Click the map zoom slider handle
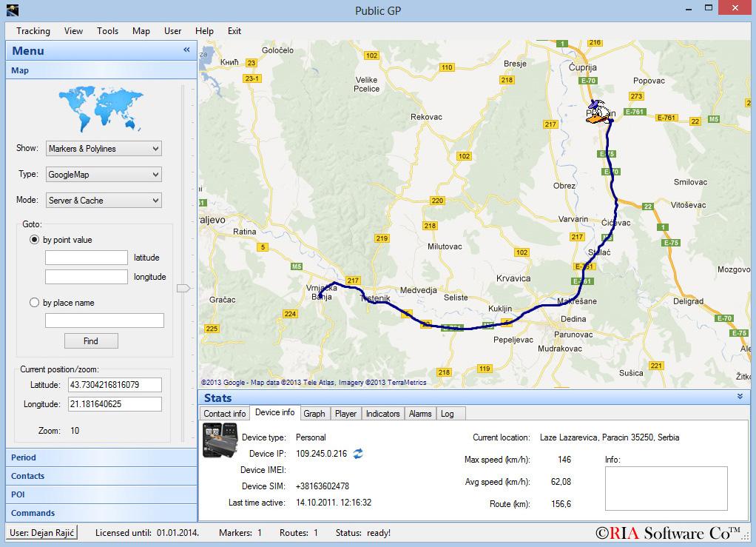The image size is (756, 547). coord(183,289)
